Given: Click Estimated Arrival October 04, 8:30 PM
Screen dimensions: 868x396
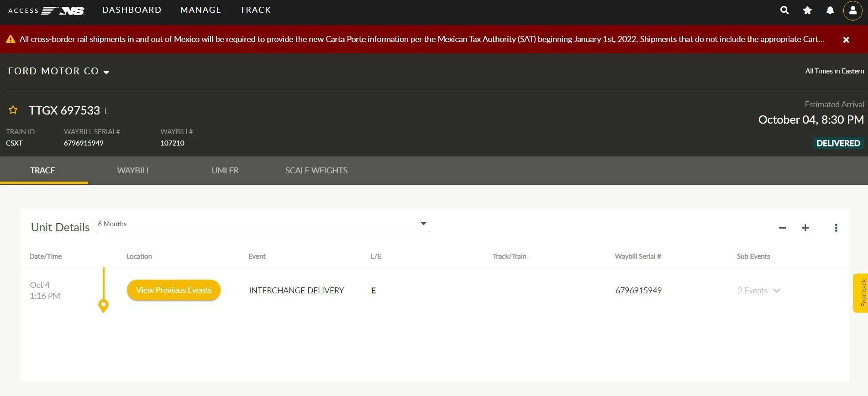Looking at the screenshot, I should coord(811,120).
